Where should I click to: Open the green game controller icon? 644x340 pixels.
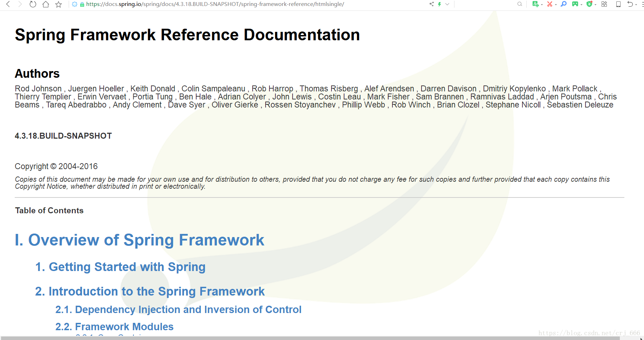(x=575, y=4)
